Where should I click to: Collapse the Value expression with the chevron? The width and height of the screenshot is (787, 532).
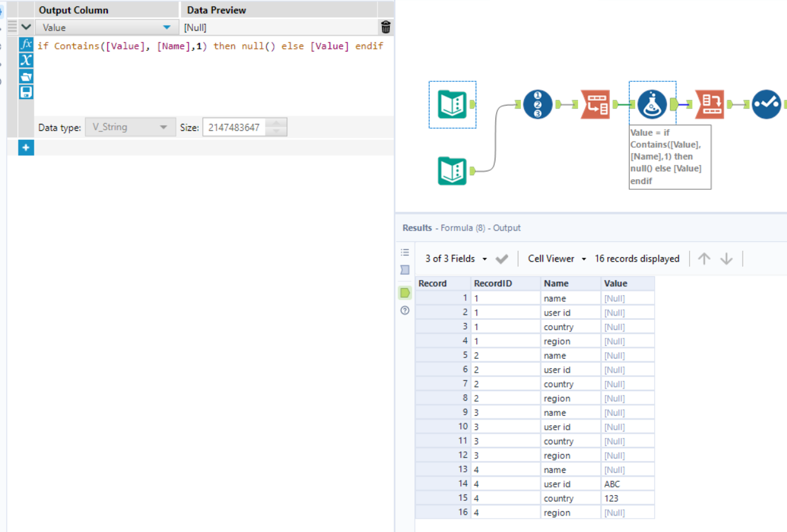click(x=26, y=27)
